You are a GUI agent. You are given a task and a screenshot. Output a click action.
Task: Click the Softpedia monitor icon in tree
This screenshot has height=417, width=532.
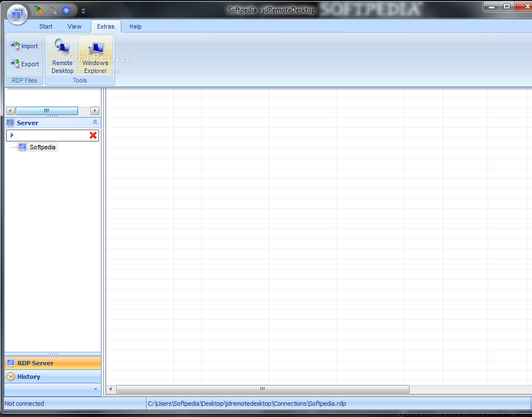click(x=22, y=147)
